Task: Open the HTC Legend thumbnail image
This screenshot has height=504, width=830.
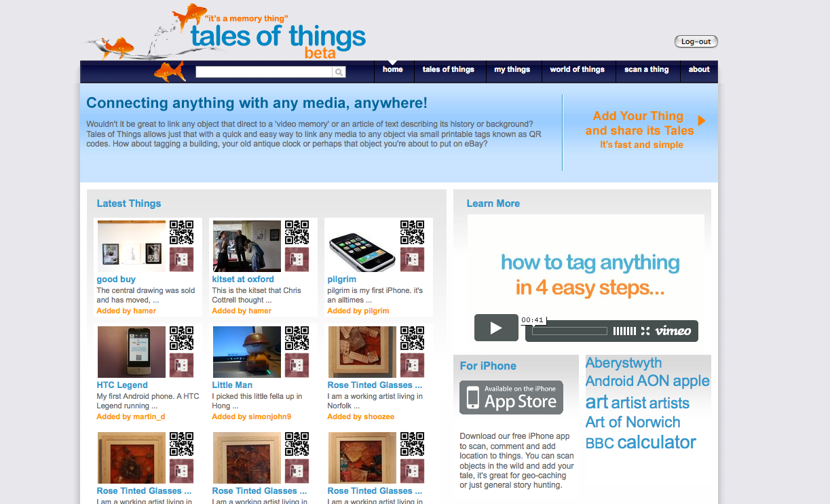Action: [x=132, y=352]
